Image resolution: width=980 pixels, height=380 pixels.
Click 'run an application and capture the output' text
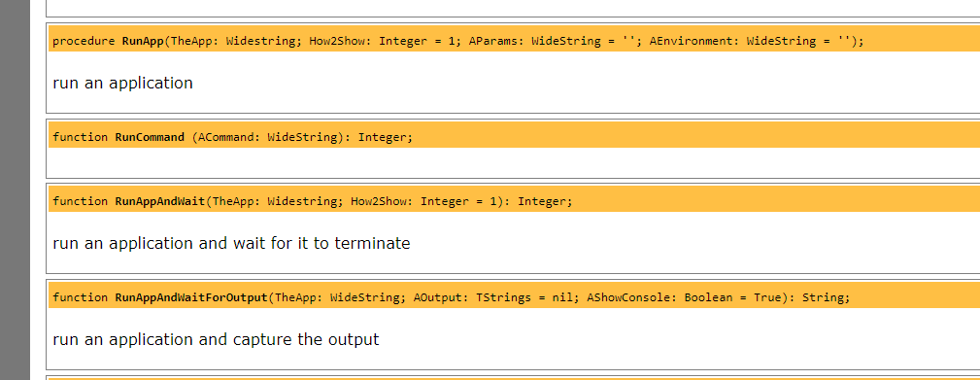point(216,339)
